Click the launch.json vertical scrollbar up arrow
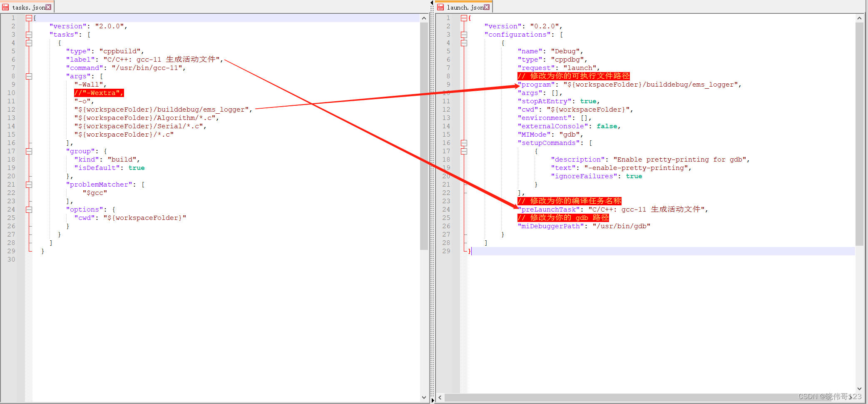 click(x=859, y=18)
